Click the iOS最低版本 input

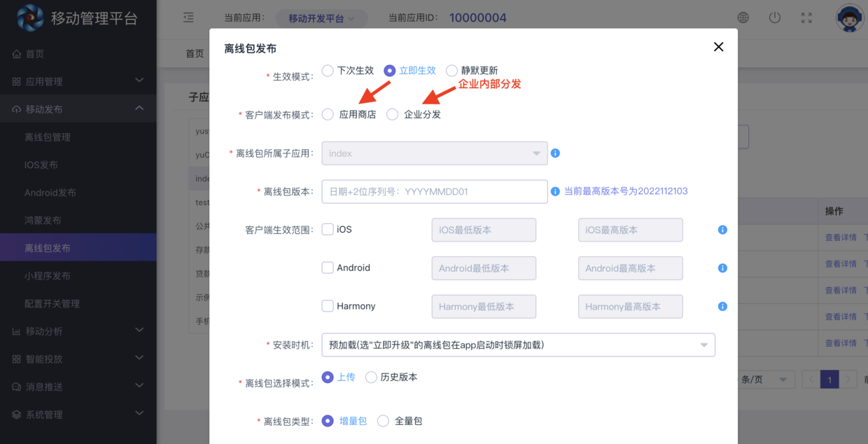[x=484, y=230]
